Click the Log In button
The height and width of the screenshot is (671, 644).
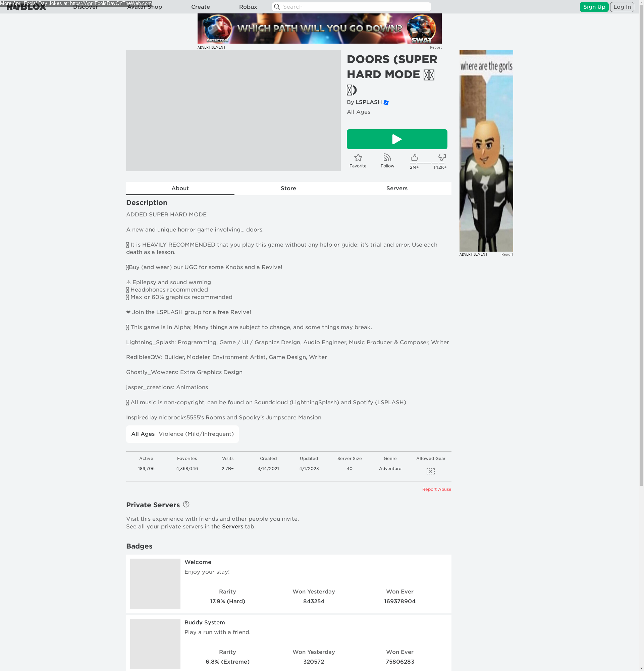(622, 7)
